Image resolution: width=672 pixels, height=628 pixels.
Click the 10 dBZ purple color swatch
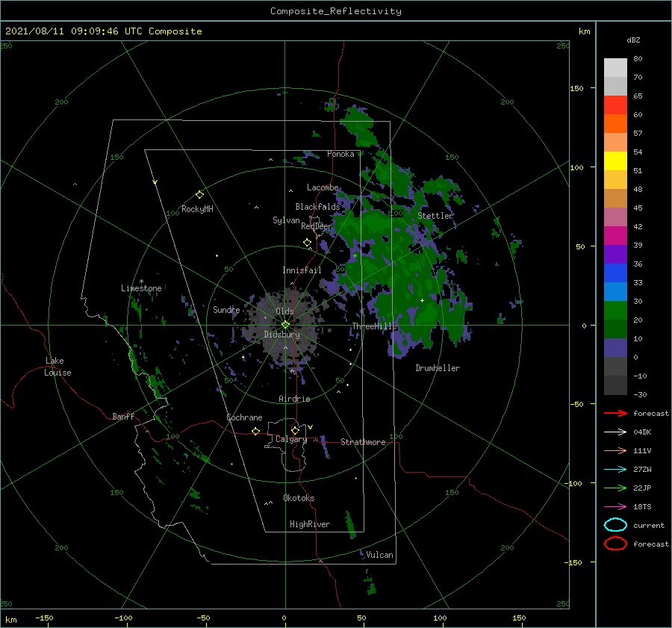coord(615,348)
